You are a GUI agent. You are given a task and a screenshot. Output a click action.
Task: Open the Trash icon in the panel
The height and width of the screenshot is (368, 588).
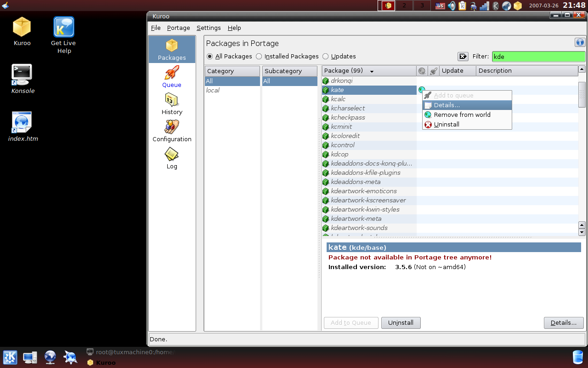point(578,357)
